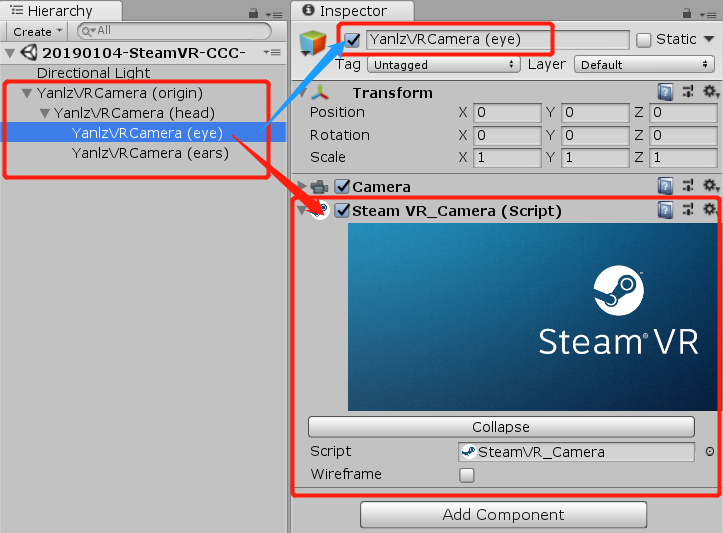Edit the object name field
Viewport: 723px width, 533px height.
498,40
